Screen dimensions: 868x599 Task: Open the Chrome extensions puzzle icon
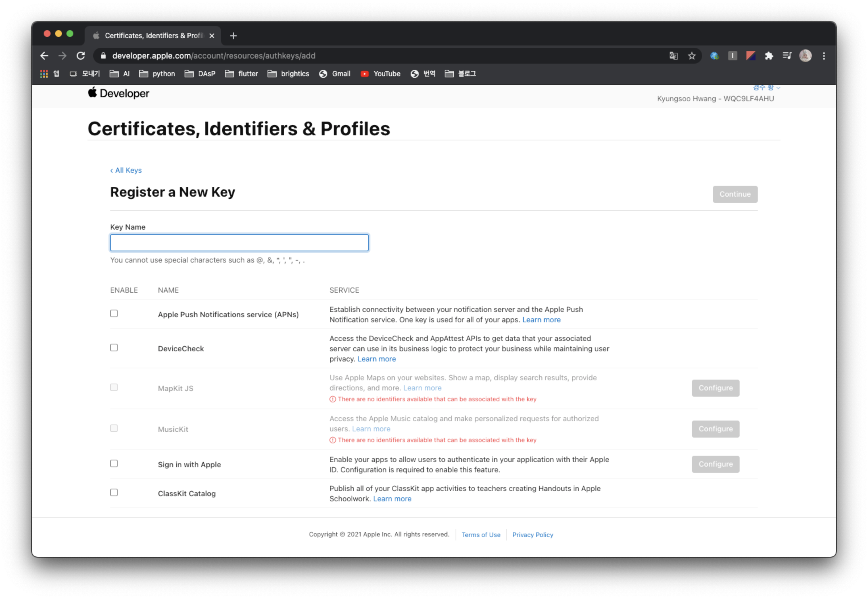point(769,56)
